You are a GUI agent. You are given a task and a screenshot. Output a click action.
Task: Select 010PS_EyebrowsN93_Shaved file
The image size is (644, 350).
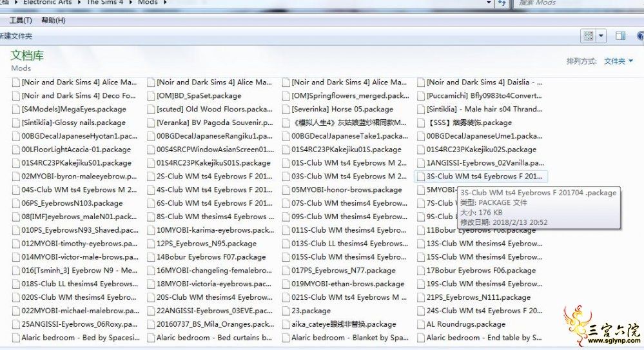(80, 231)
